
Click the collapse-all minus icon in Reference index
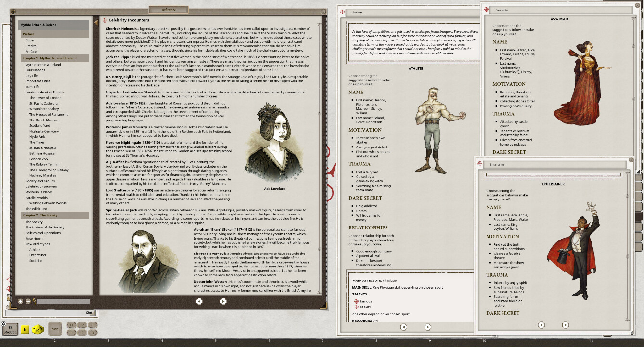(28, 301)
